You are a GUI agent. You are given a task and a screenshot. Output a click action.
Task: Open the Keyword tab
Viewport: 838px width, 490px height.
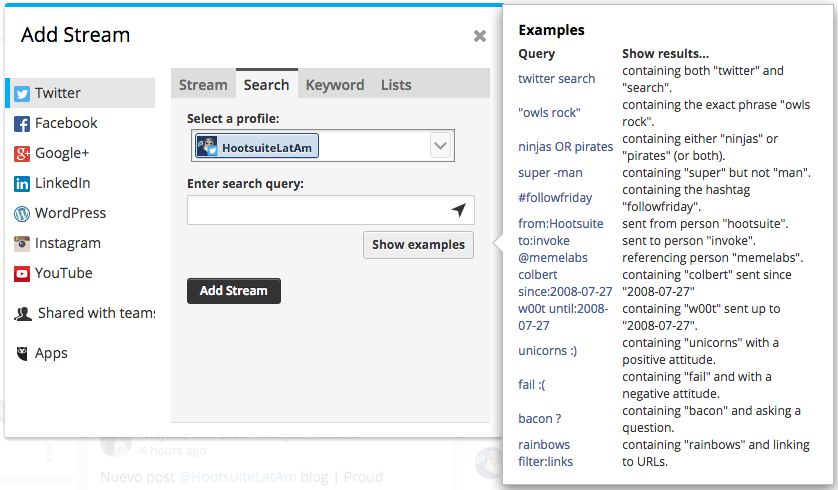tap(335, 84)
